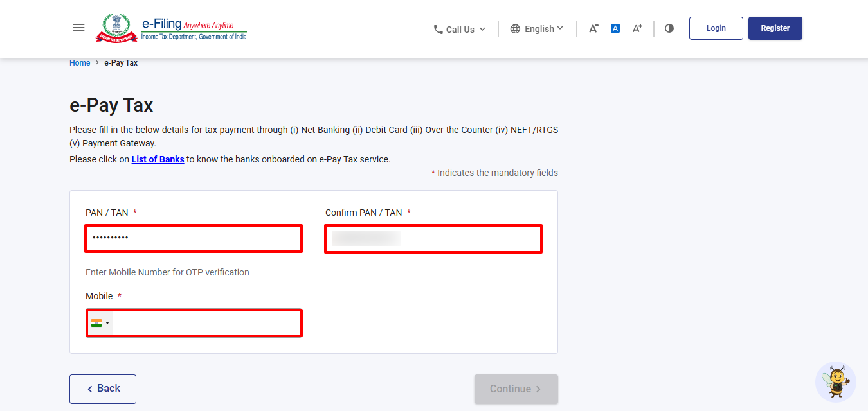Click the e-Filing Income Tax Department logo
This screenshot has width=868, height=411.
click(x=171, y=28)
